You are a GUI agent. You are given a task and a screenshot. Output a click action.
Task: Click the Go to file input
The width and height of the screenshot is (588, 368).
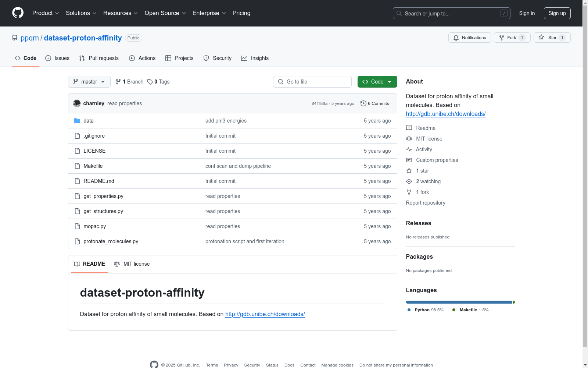tap(312, 82)
